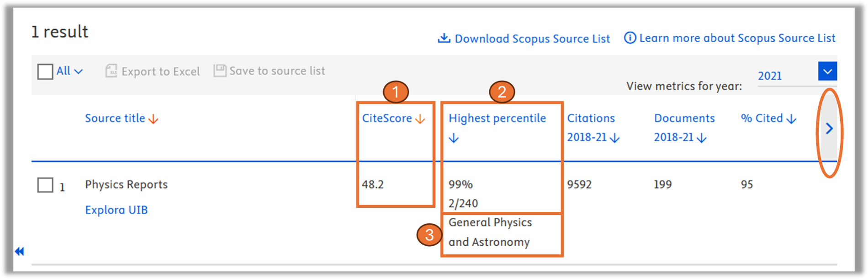The image size is (868, 279).
Task: Click the sort arrow under Highest percentile
Action: tap(454, 138)
